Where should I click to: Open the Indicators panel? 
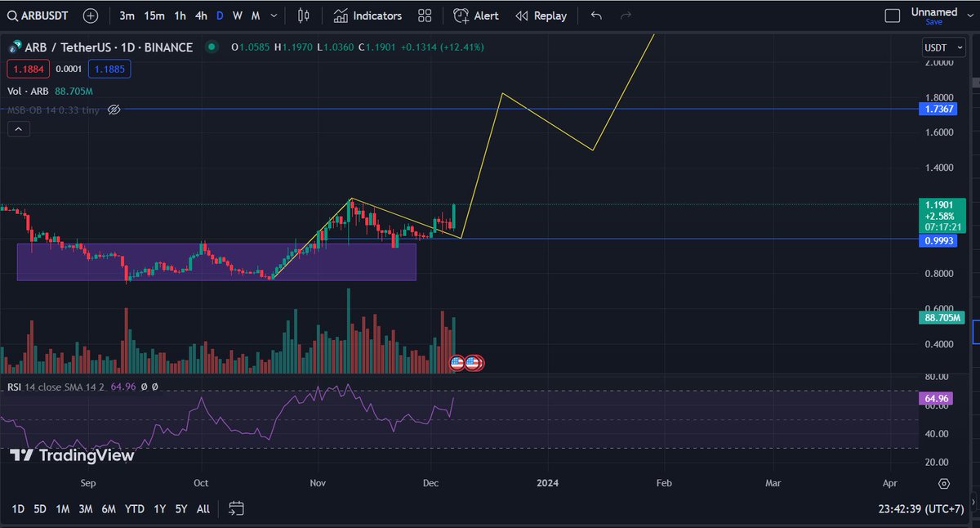point(367,16)
